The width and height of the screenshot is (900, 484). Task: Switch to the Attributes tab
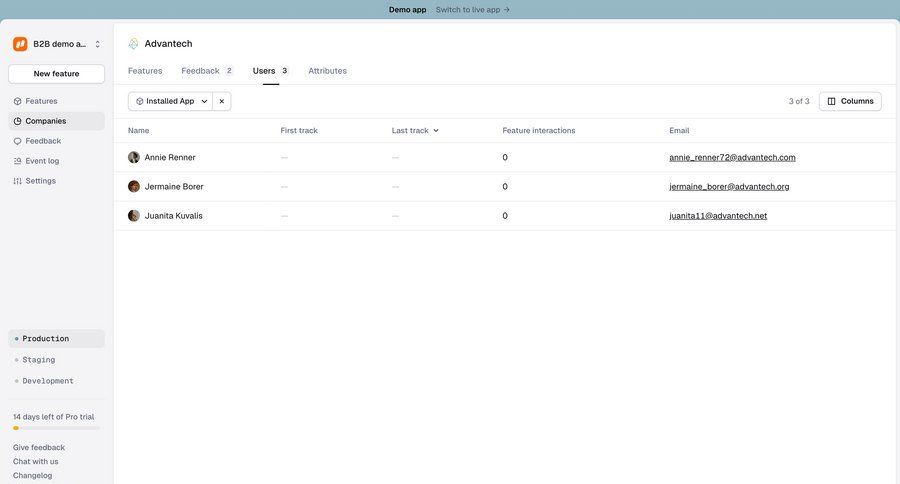[328, 71]
